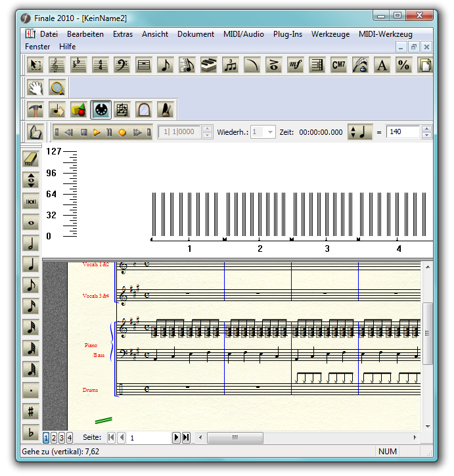Viewport: 454px width, 476px height.
Task: Click the Record button
Action: (x=122, y=132)
